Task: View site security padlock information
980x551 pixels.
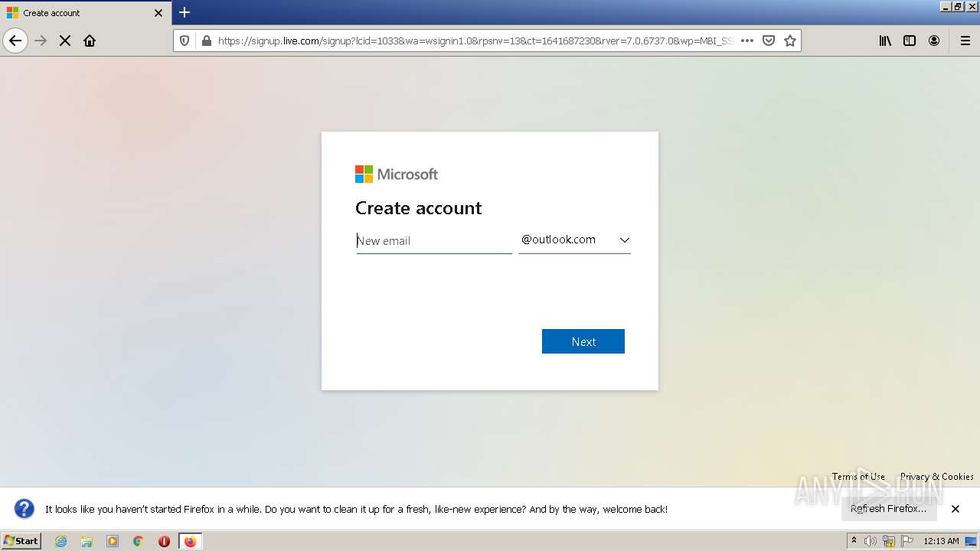Action: 206,41
